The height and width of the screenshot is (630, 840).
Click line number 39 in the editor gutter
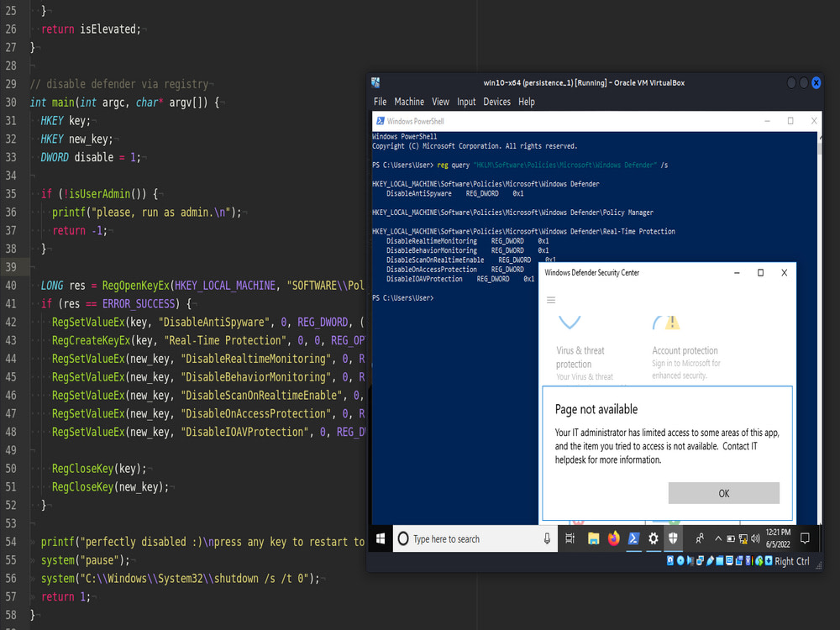(11, 267)
